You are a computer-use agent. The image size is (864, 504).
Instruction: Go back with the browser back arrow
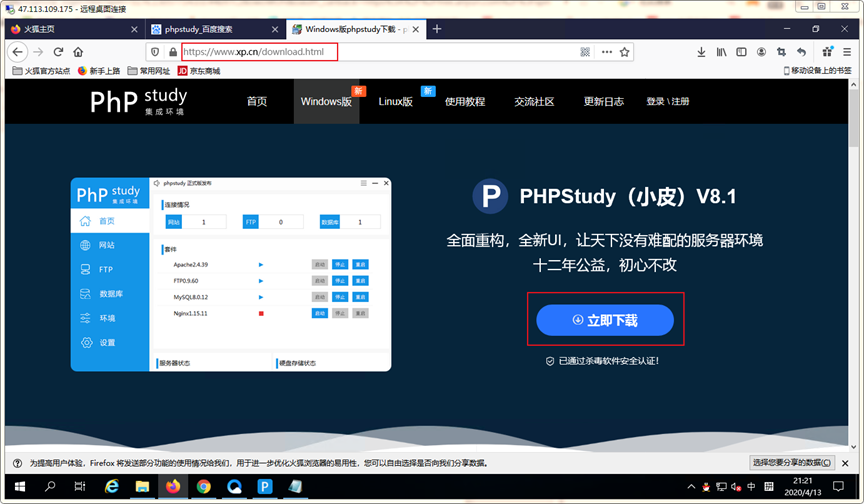[x=18, y=52]
